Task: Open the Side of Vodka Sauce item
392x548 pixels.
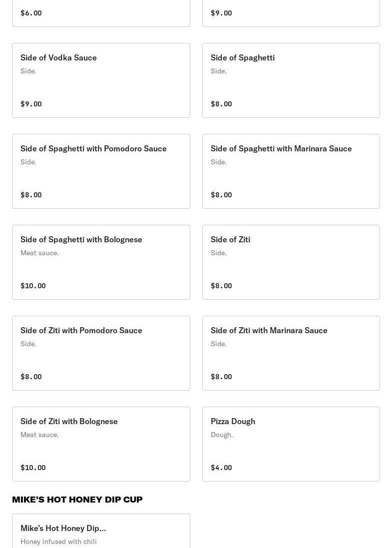Action: tap(101, 80)
